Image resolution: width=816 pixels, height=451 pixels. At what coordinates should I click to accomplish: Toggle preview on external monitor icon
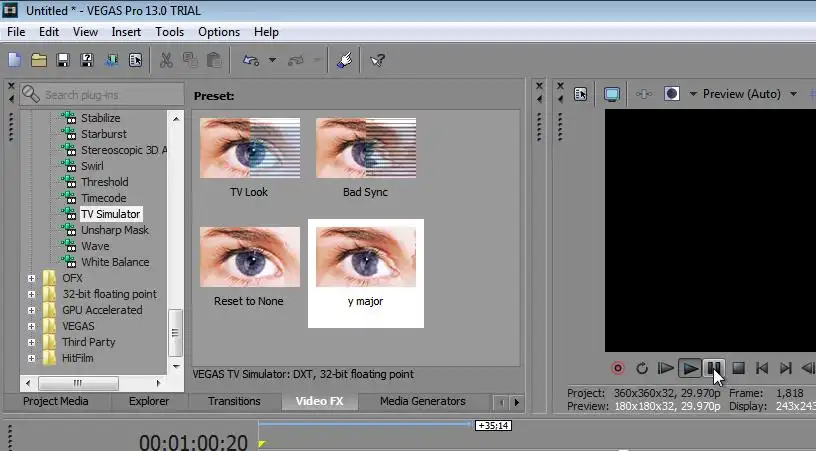pos(611,94)
